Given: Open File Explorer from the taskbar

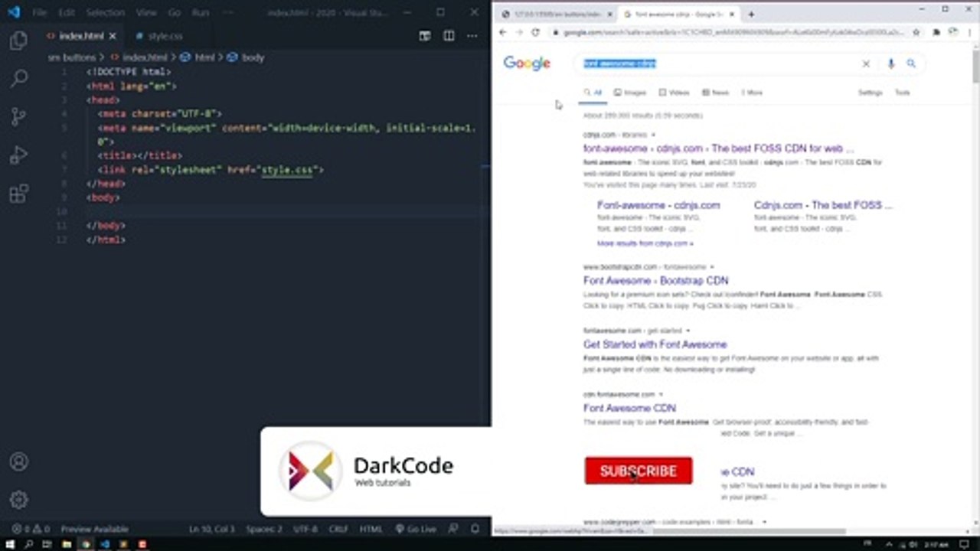Looking at the screenshot, I should tap(67, 544).
